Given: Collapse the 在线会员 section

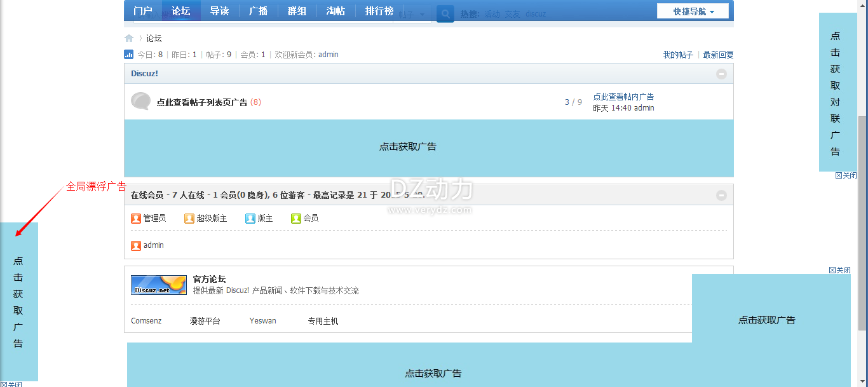Looking at the screenshot, I should [x=721, y=195].
